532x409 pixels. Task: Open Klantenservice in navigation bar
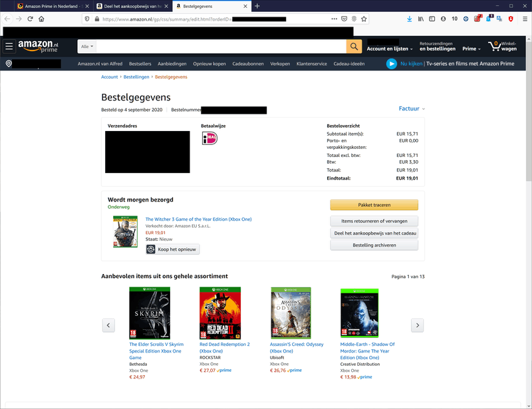[312, 64]
